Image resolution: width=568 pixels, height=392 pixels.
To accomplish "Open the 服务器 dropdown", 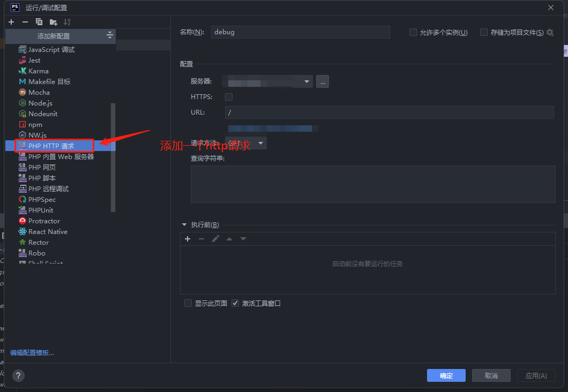I will (x=267, y=81).
